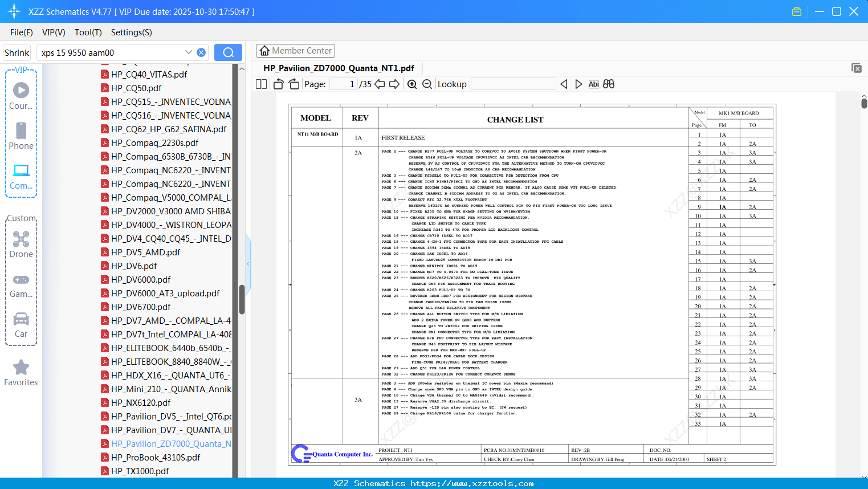Go to next page arrow
This screenshot has height=489, width=868.
(394, 84)
